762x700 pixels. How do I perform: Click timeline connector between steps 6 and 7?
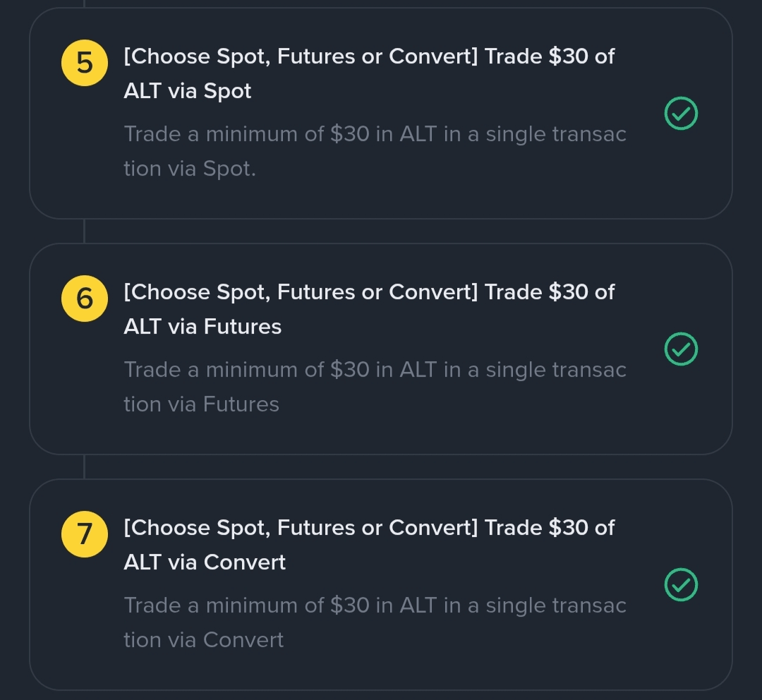84,467
